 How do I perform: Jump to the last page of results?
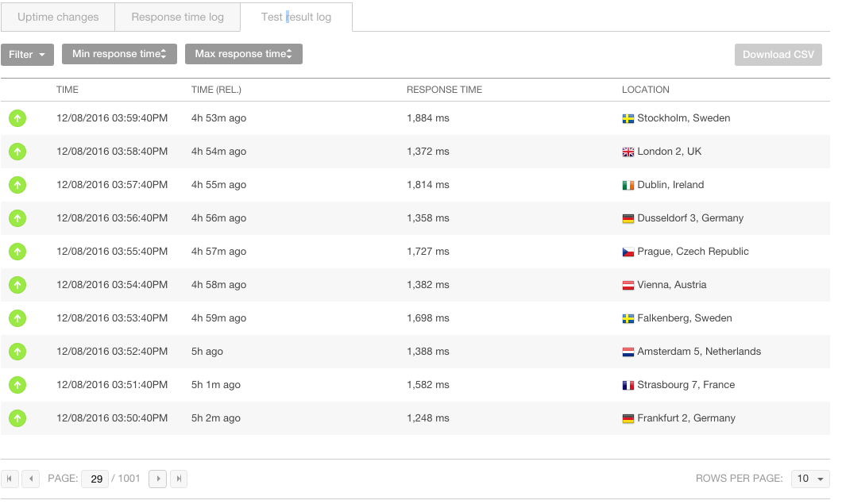tap(178, 479)
